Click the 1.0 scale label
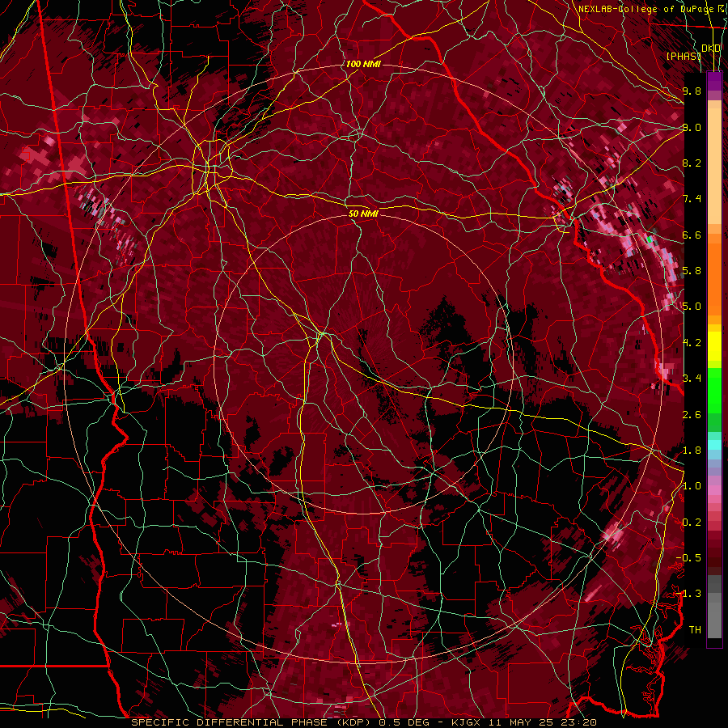The height and width of the screenshot is (728, 728). coord(692,486)
